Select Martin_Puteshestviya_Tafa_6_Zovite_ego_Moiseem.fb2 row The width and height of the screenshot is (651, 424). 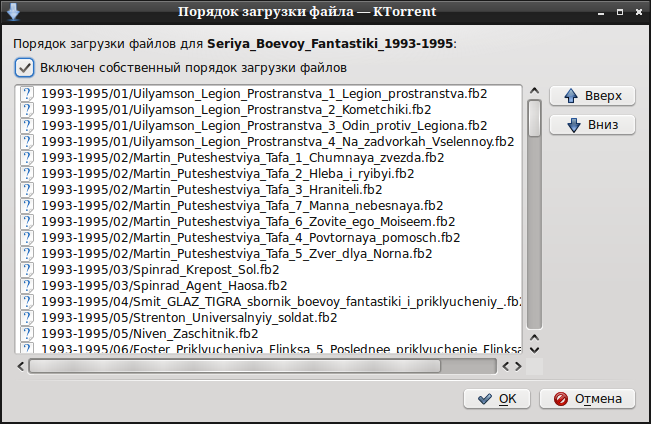269,221
